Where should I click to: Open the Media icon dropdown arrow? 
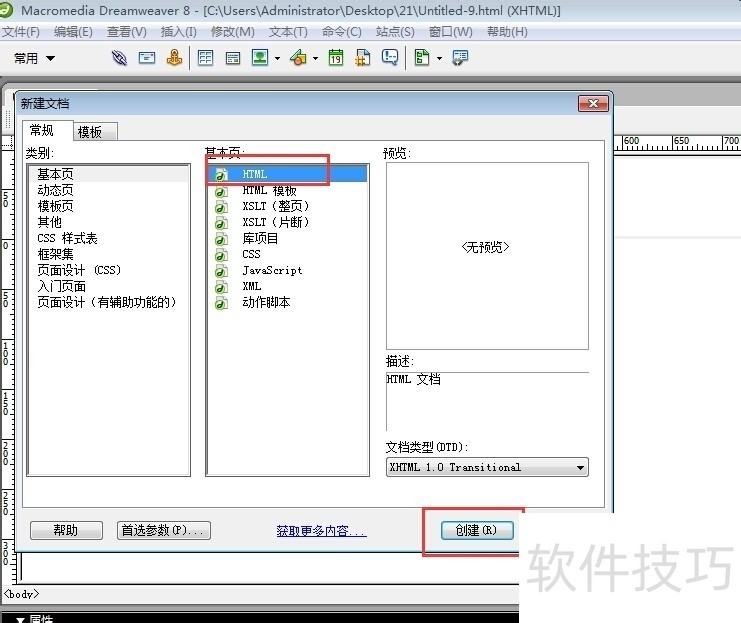point(315,59)
